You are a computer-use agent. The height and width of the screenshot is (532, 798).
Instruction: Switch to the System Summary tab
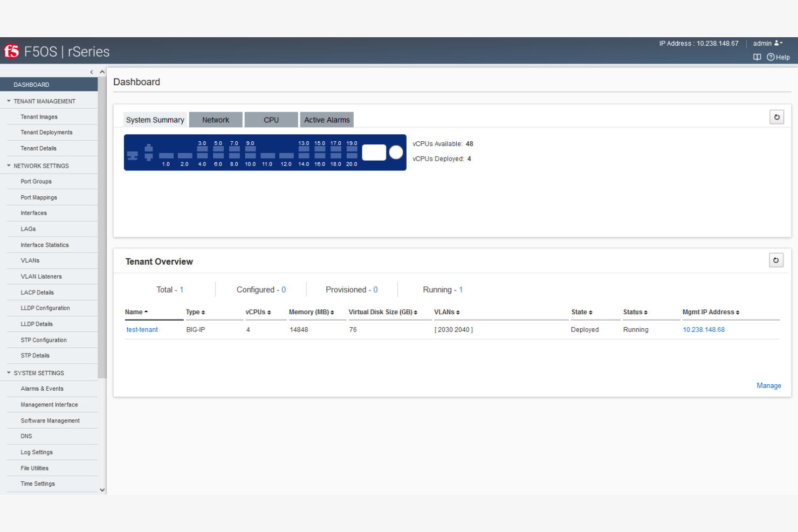(155, 120)
